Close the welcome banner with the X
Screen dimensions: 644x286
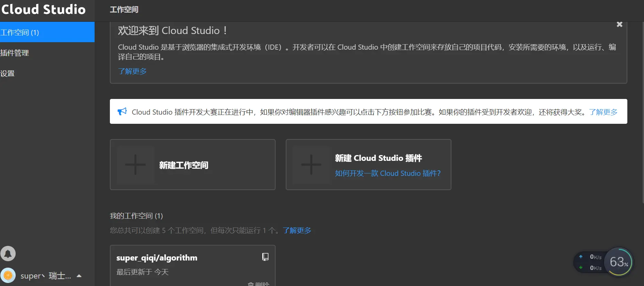point(620,24)
